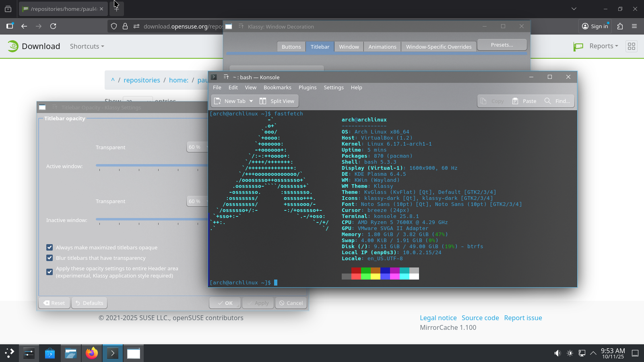Click Find... in the Konsole toolbar
Viewport: 644px width, 362px height.
(x=557, y=101)
